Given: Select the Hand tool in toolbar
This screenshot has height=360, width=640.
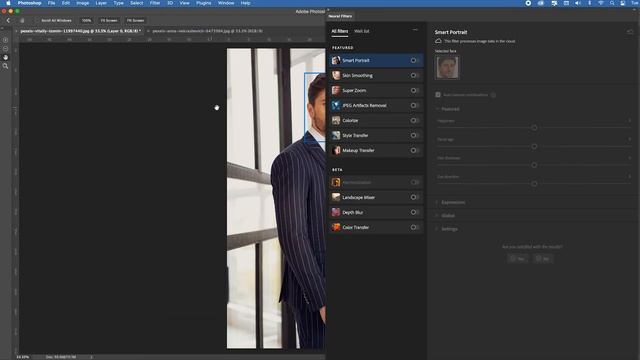Looking at the screenshot, I should (x=5, y=57).
